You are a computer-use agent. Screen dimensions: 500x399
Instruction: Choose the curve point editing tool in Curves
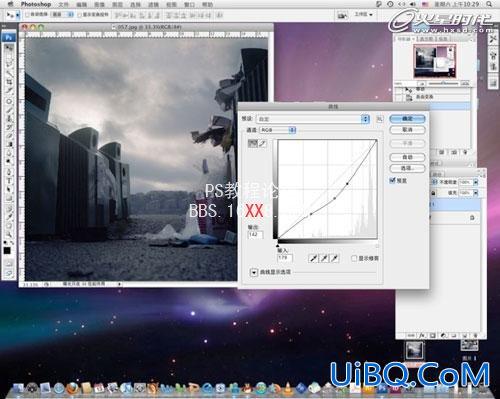tap(253, 143)
